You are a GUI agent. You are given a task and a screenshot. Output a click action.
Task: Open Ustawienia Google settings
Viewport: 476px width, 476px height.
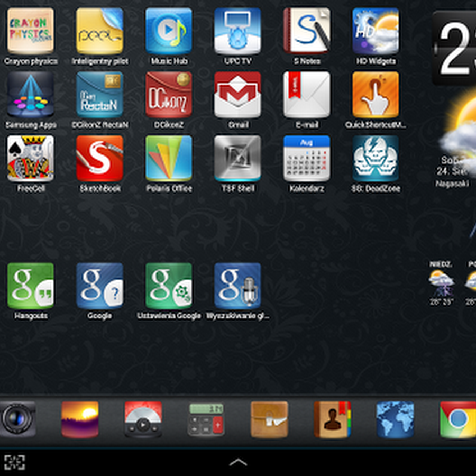(x=169, y=286)
